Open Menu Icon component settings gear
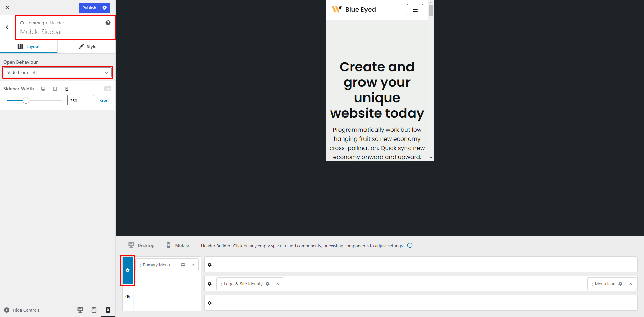The width and height of the screenshot is (644, 317). click(620, 284)
